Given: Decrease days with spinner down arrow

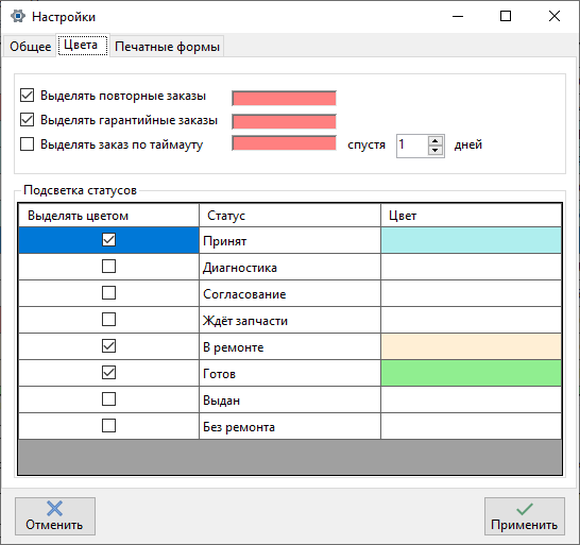Looking at the screenshot, I should click(435, 151).
